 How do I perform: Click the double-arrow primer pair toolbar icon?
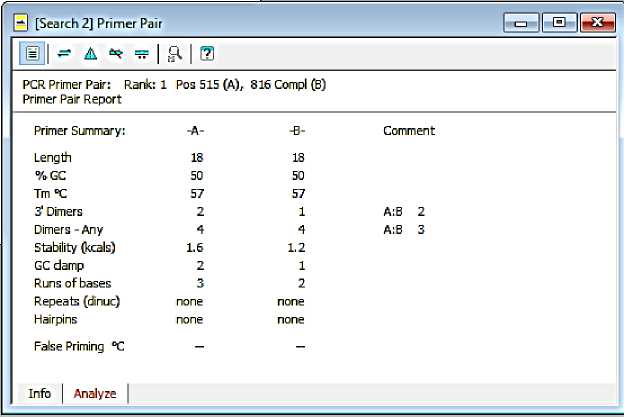[x=64, y=53]
